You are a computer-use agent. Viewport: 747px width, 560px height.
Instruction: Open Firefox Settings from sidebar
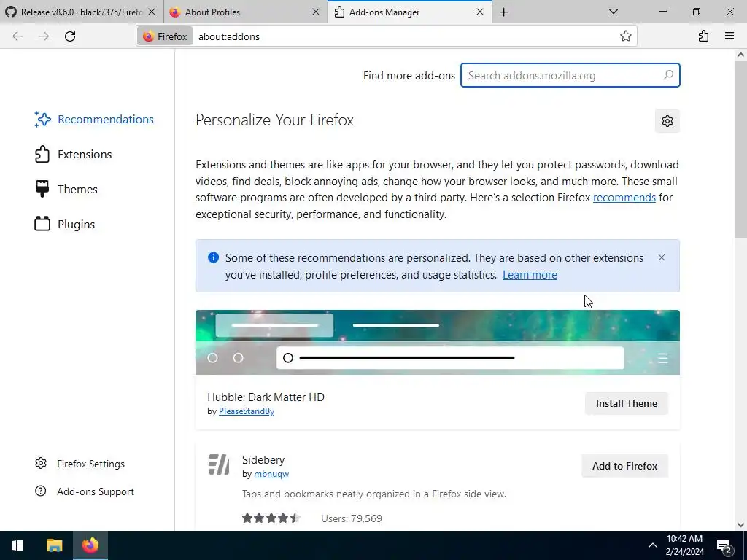80,464
